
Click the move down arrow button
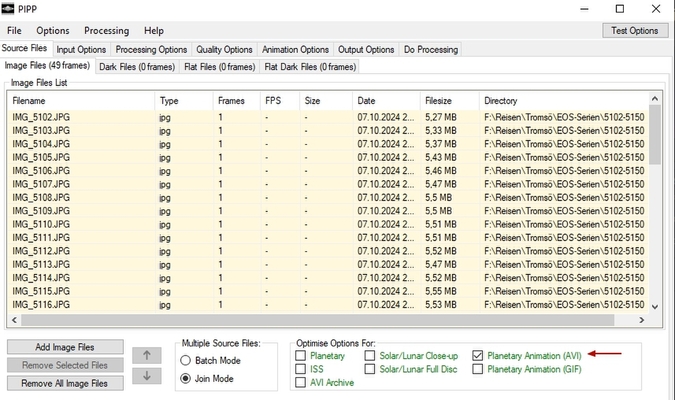pos(147,376)
